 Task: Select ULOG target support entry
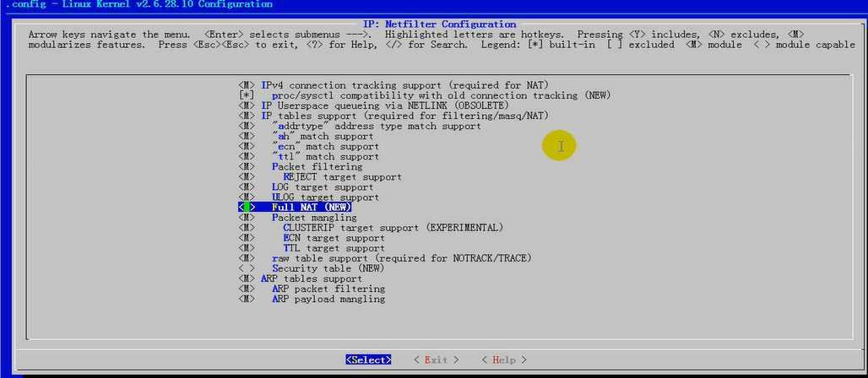[326, 197]
